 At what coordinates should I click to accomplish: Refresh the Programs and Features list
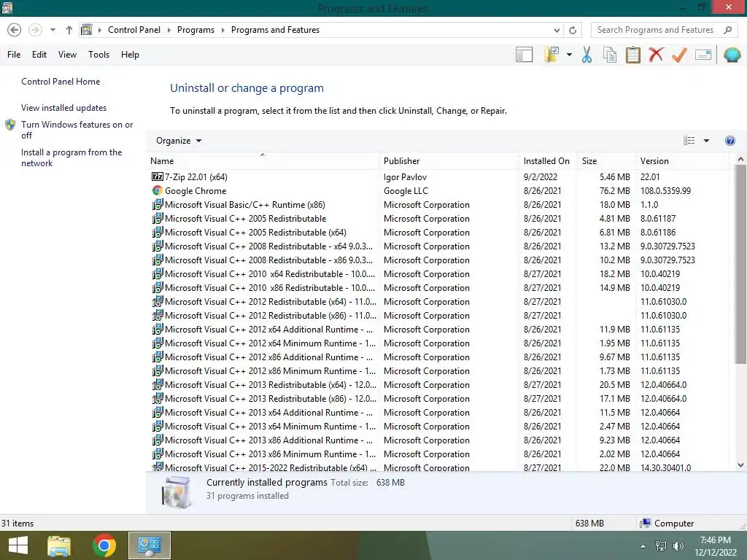pos(573,30)
